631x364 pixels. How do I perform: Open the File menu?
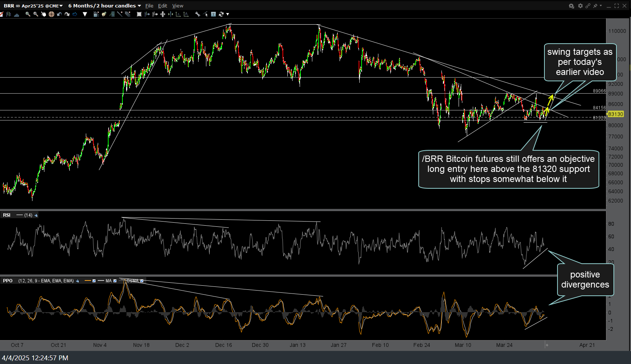149,6
